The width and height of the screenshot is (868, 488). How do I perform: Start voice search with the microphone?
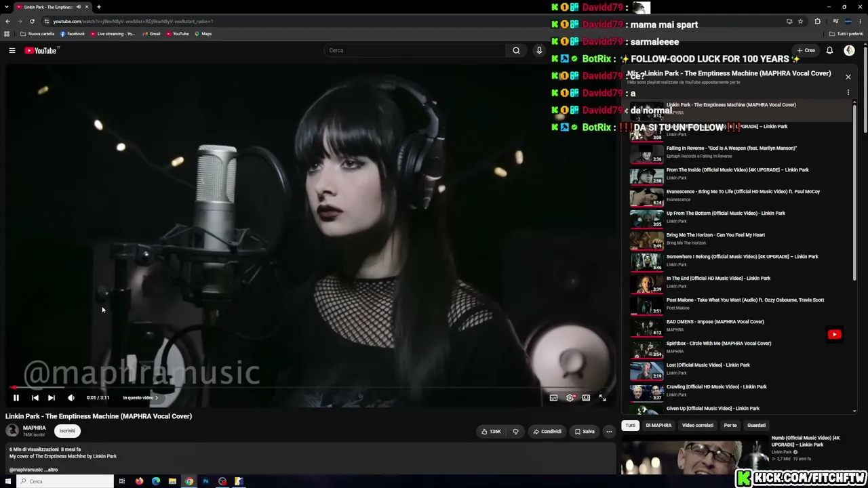click(x=539, y=50)
